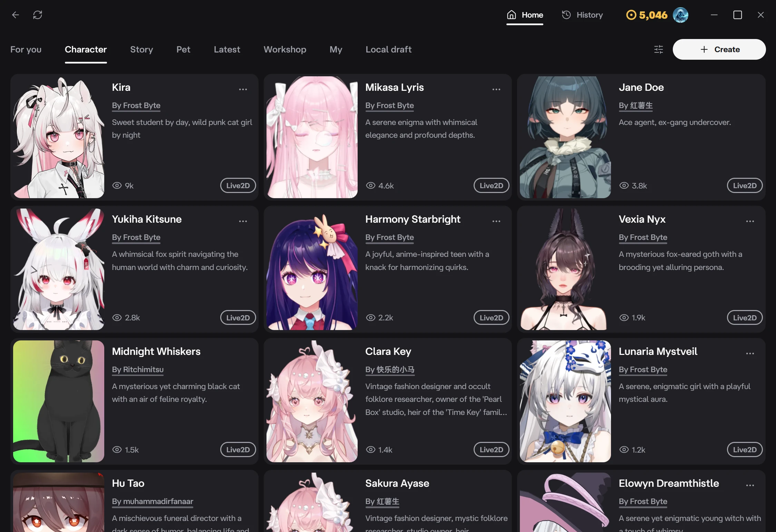
Task: Select the Sakura Ayase character title
Action: (x=397, y=483)
